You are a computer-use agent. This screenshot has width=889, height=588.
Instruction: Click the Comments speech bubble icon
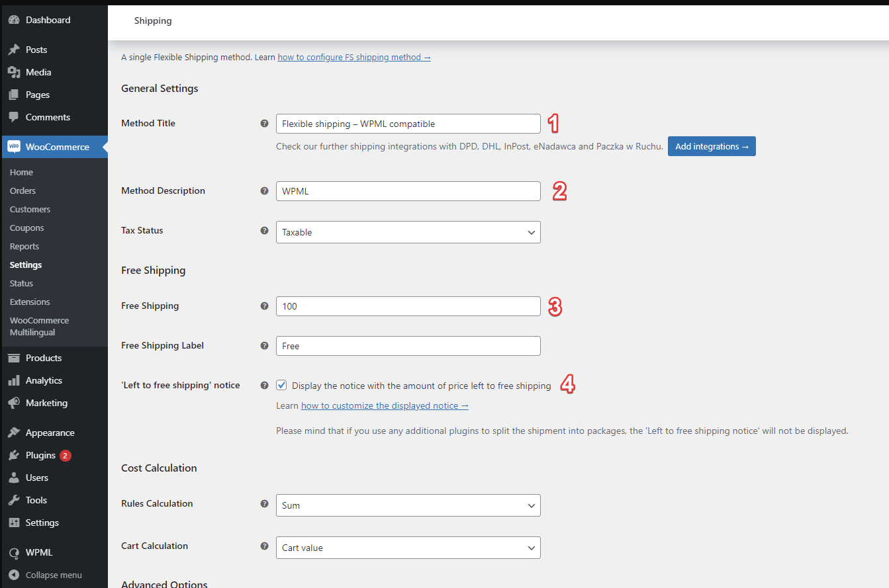[14, 117]
